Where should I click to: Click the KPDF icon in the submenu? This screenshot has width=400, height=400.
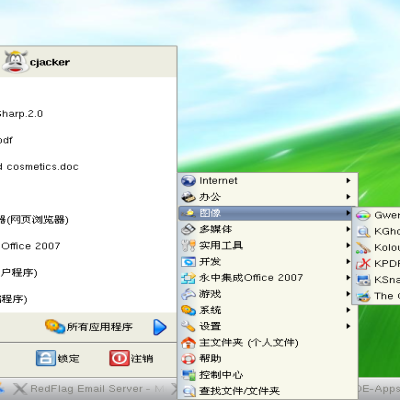tap(363, 264)
